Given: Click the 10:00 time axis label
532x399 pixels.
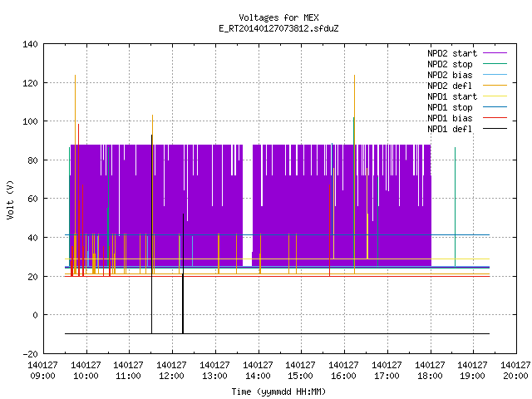Looking at the screenshot, I should [x=86, y=376].
